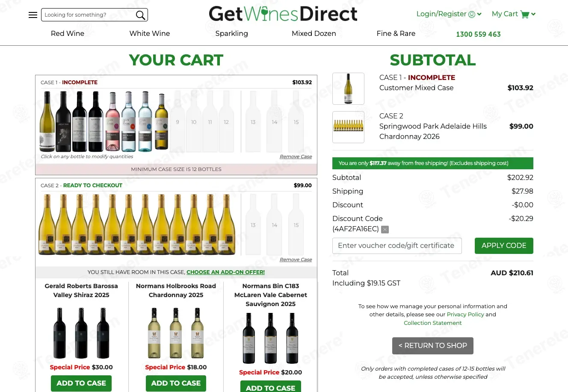Screen dimensions: 568x392
Task: Focus the voucher code input field
Action: click(x=397, y=246)
